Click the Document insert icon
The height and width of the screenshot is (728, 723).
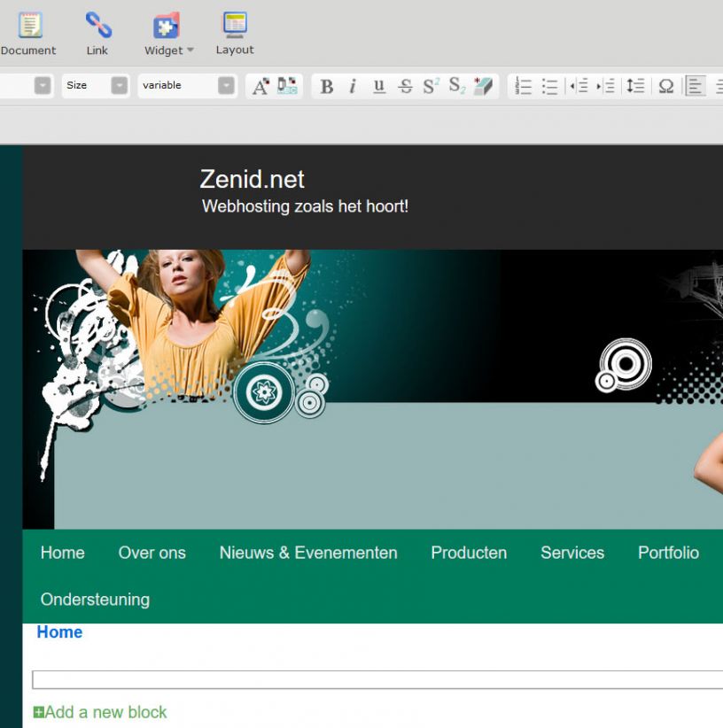[30, 25]
